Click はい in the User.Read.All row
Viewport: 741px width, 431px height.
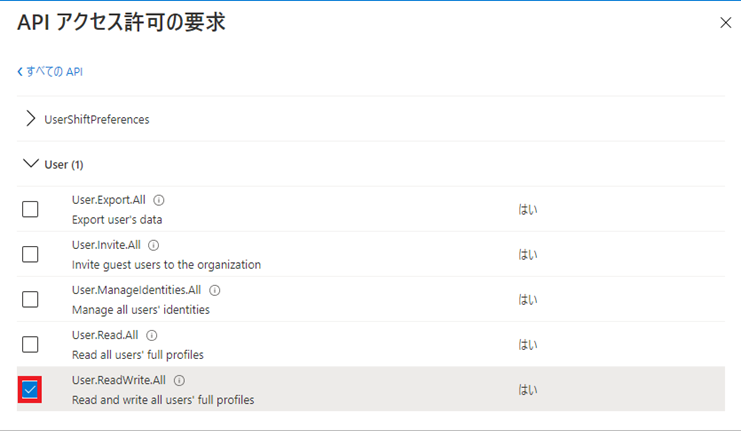pyautogui.click(x=527, y=344)
